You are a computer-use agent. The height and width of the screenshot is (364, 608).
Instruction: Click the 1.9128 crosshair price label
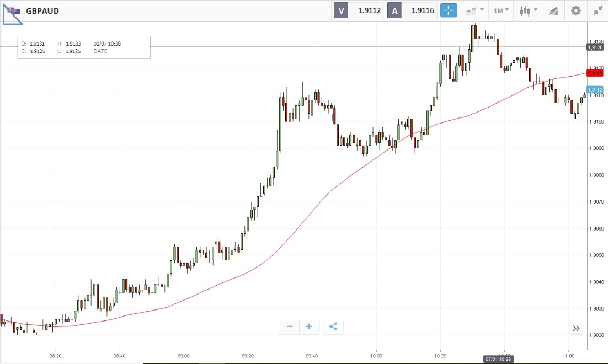point(595,47)
